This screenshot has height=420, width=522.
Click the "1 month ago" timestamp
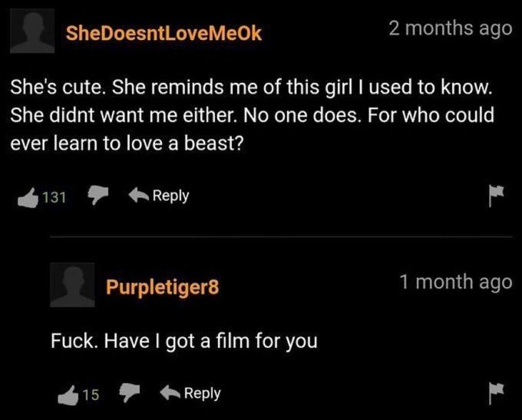click(x=455, y=282)
